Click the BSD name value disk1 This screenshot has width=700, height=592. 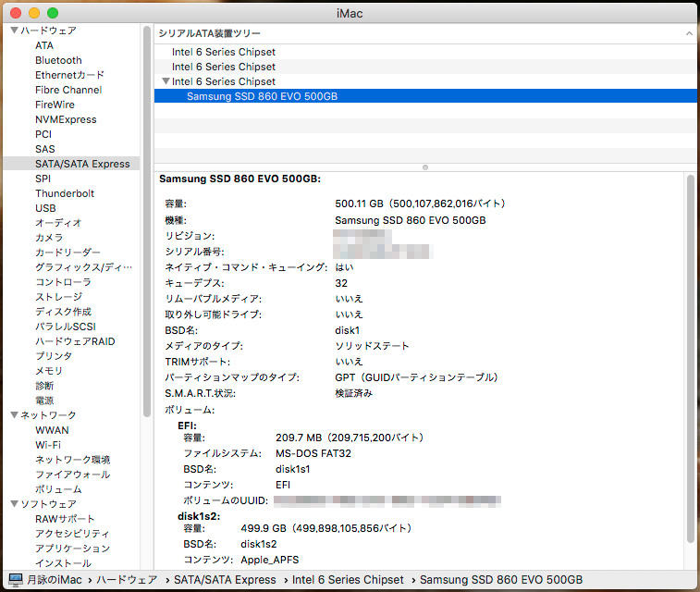pyautogui.click(x=347, y=330)
